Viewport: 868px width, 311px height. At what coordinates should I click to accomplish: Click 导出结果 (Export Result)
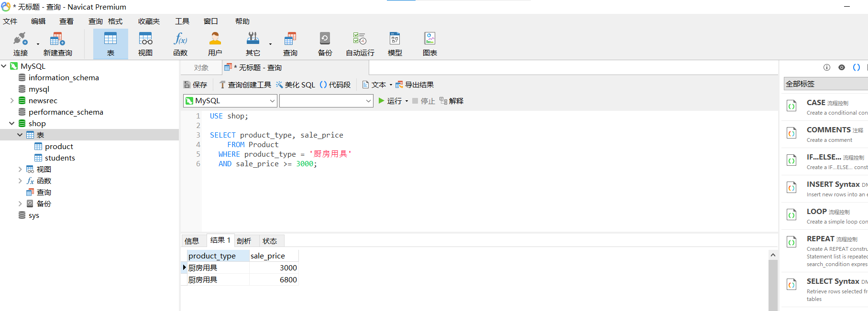click(x=415, y=85)
